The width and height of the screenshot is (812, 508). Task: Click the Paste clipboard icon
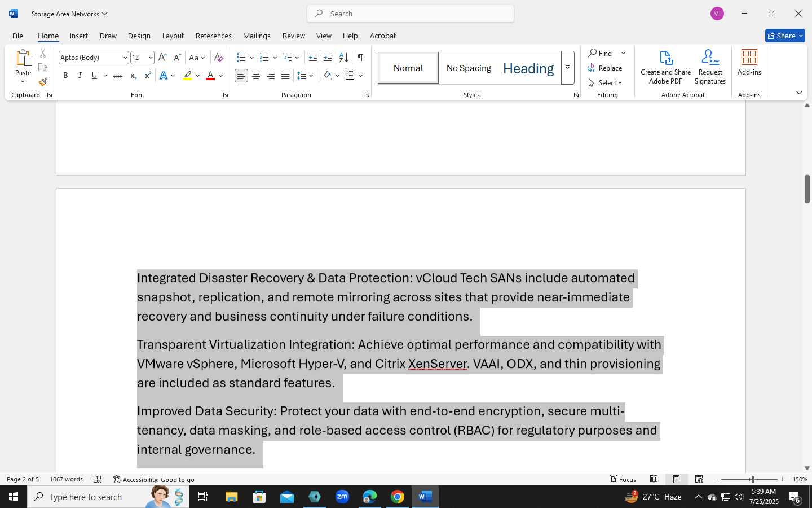click(x=23, y=58)
